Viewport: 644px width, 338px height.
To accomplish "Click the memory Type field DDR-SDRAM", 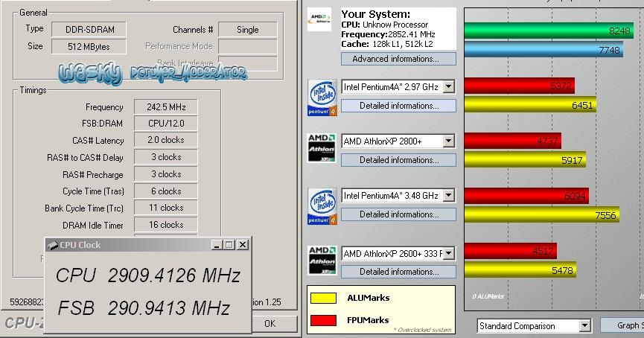I will 89,29.
